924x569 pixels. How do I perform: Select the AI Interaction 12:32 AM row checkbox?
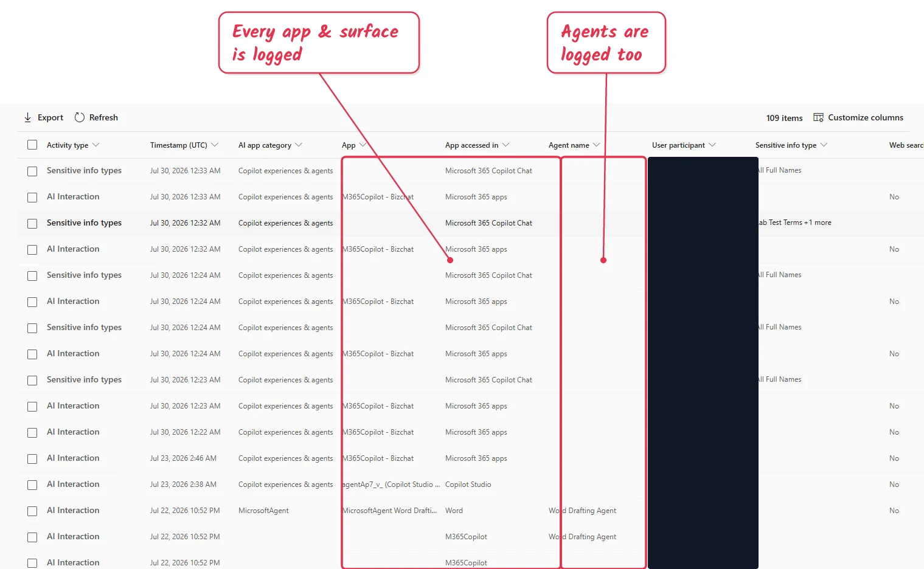pos(32,250)
